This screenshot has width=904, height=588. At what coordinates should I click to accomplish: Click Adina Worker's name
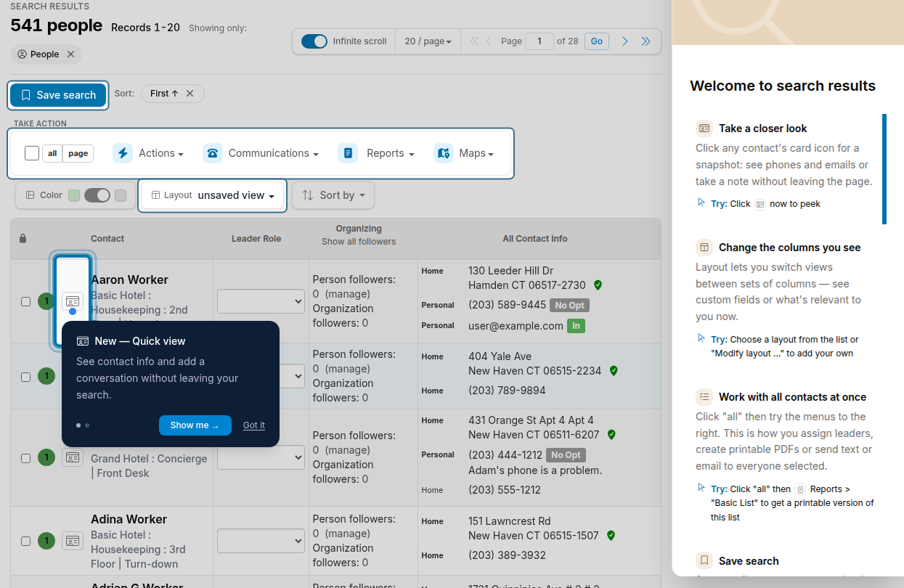129,519
